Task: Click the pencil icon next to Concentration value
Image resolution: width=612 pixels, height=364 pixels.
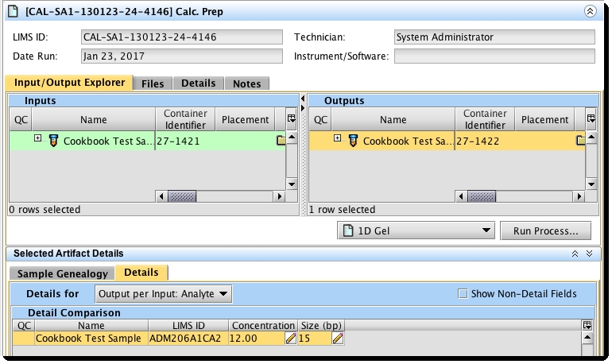Action: [291, 339]
